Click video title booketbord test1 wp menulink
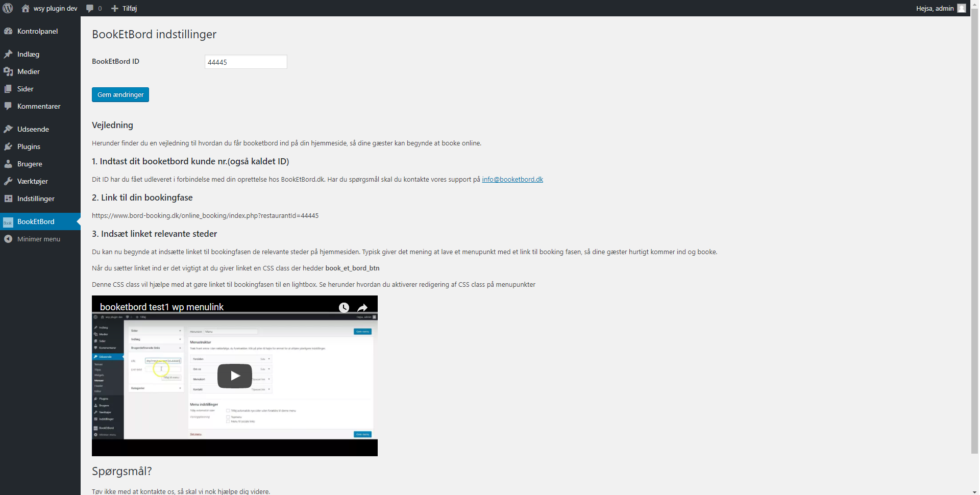 point(162,307)
